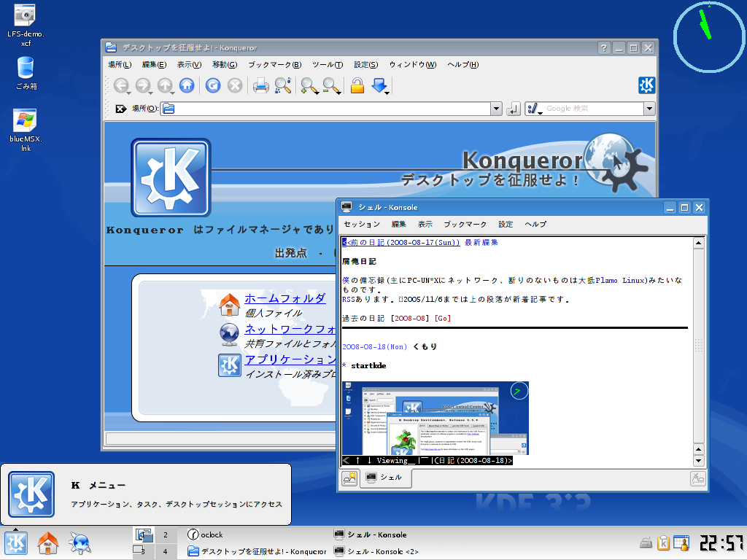Click the stop loading icon in Konqueror

234,86
